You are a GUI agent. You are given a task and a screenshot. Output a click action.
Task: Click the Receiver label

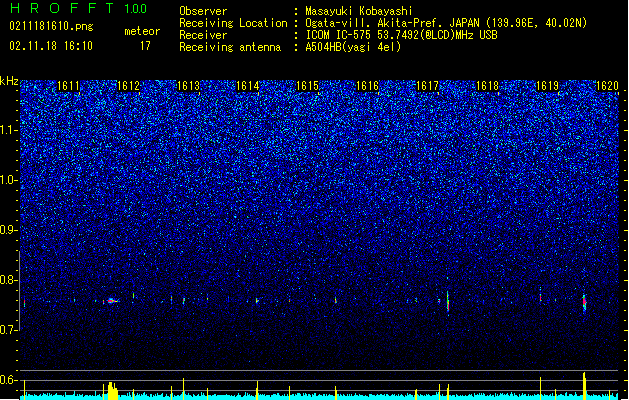tap(203, 35)
